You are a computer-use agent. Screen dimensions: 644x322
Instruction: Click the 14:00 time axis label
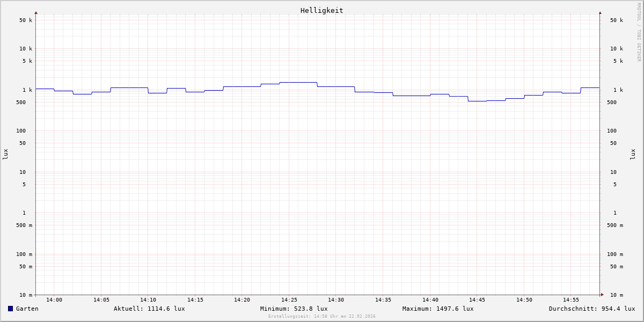point(54,300)
